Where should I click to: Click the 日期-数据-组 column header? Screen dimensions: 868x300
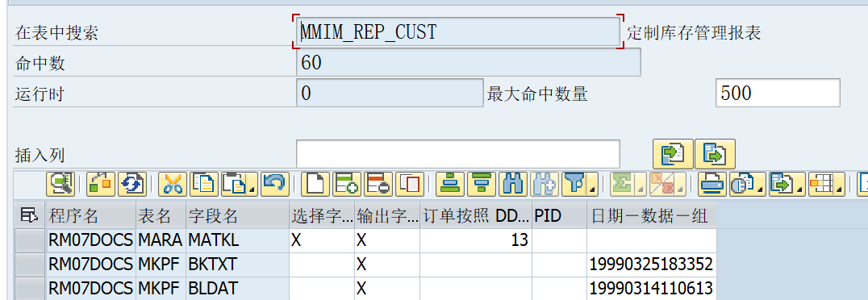(x=652, y=216)
